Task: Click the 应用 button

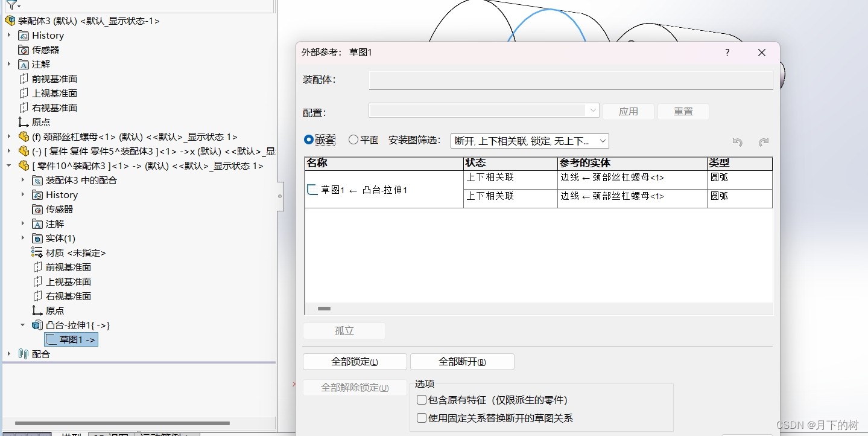Action: (629, 112)
